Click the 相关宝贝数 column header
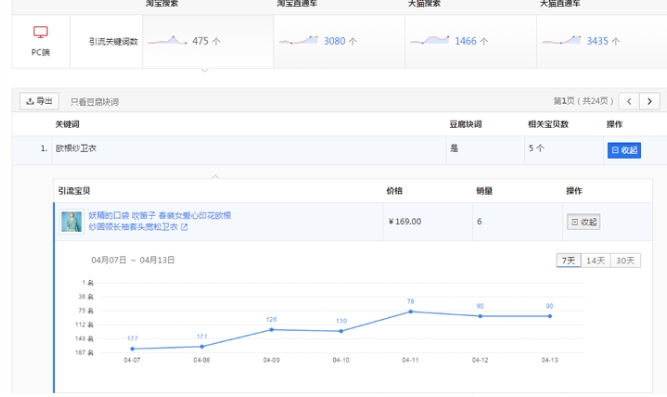The height and width of the screenshot is (397, 667). pos(548,124)
